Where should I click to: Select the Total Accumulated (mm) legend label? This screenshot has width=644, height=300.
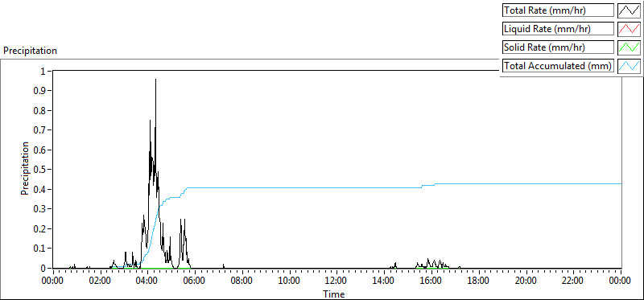(x=558, y=66)
